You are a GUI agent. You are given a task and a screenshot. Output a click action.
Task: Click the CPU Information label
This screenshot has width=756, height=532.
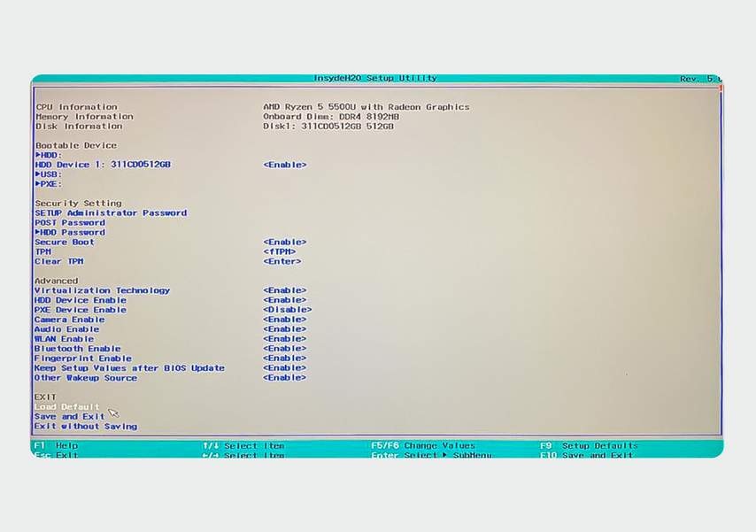click(x=77, y=107)
